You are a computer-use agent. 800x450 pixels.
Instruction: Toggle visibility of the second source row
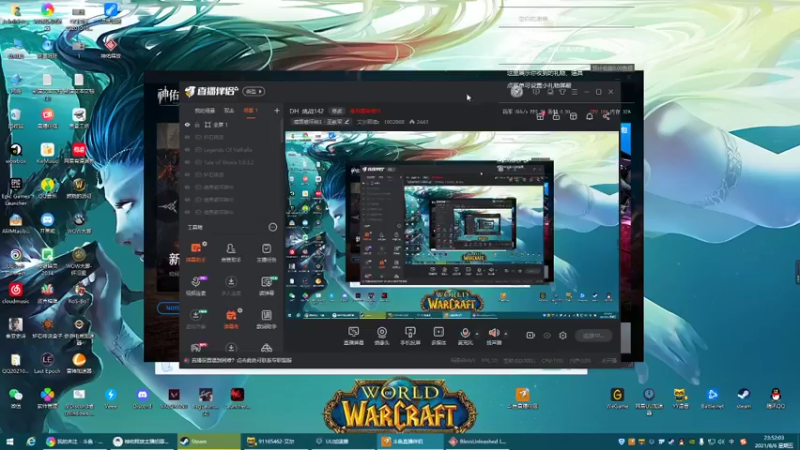(187, 137)
